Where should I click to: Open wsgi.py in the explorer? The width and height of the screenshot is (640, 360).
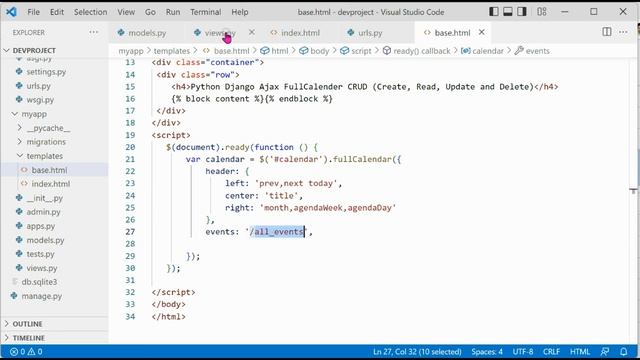40,100
